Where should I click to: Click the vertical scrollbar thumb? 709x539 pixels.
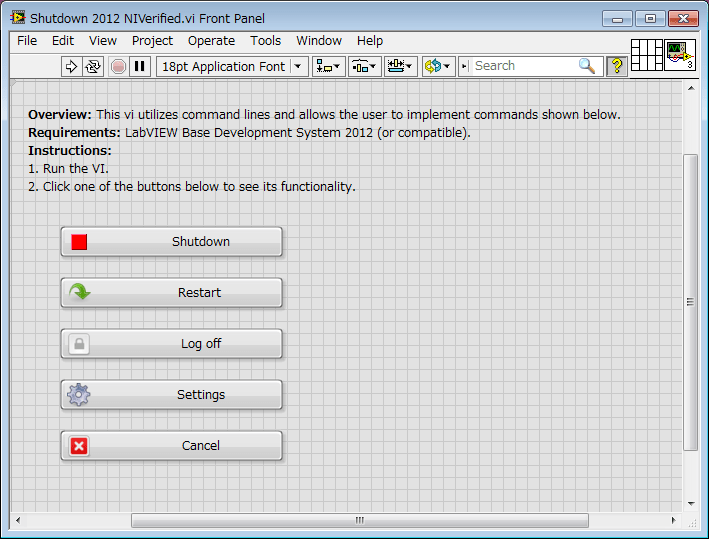coord(690,302)
